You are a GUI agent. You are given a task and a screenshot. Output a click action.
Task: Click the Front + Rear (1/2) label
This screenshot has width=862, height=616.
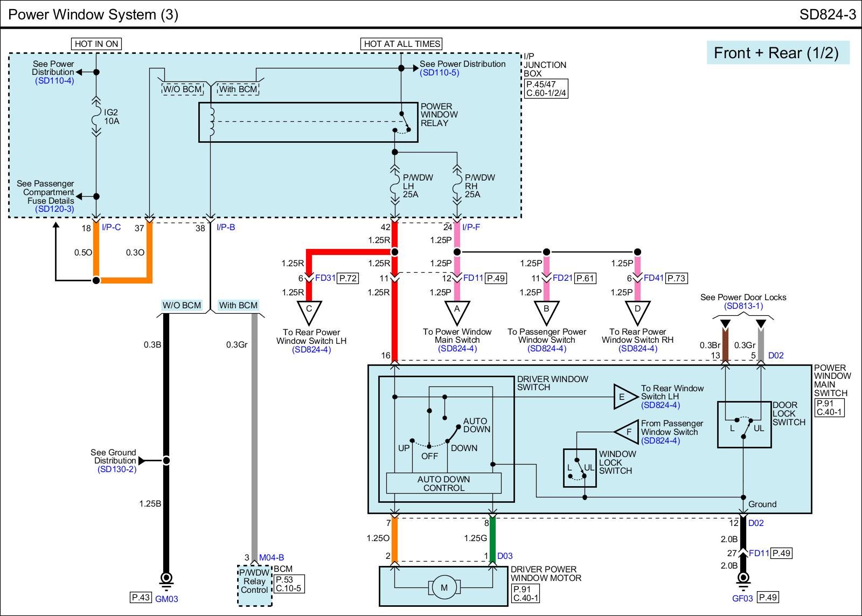[x=777, y=53]
